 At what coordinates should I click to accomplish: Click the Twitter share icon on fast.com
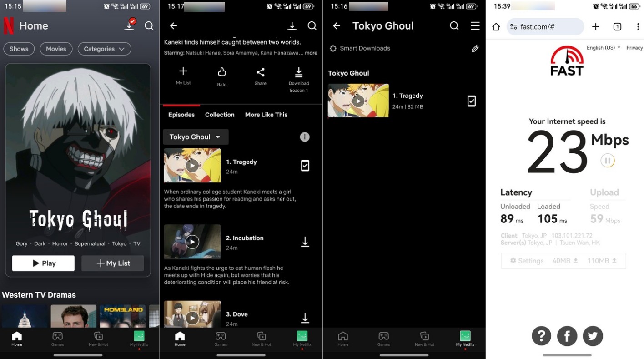tap(593, 336)
